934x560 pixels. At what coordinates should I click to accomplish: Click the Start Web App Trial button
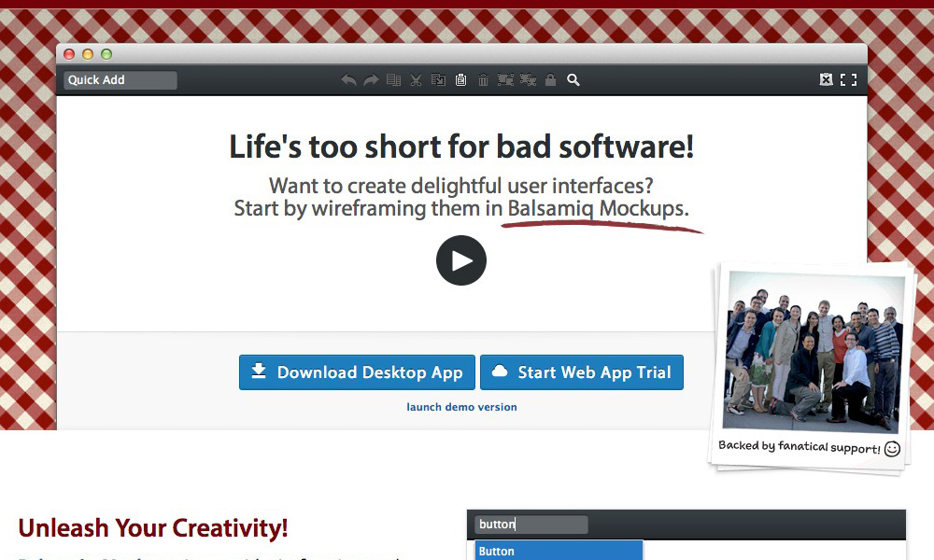pyautogui.click(x=581, y=372)
